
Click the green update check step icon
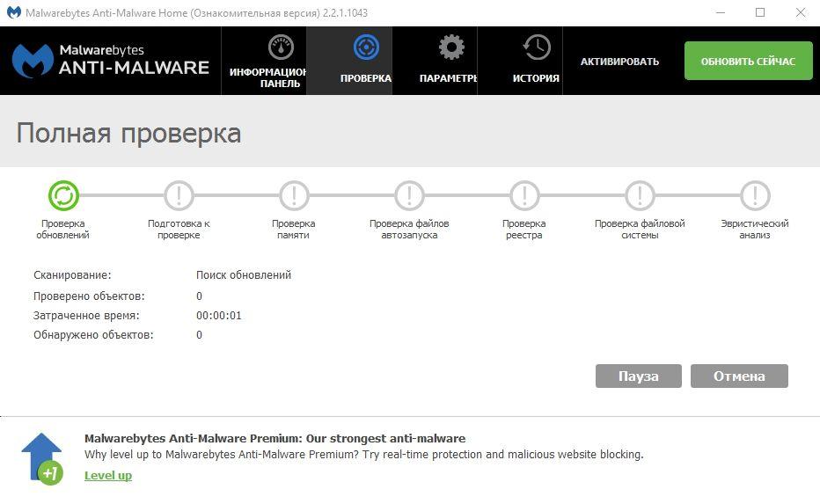(x=63, y=195)
